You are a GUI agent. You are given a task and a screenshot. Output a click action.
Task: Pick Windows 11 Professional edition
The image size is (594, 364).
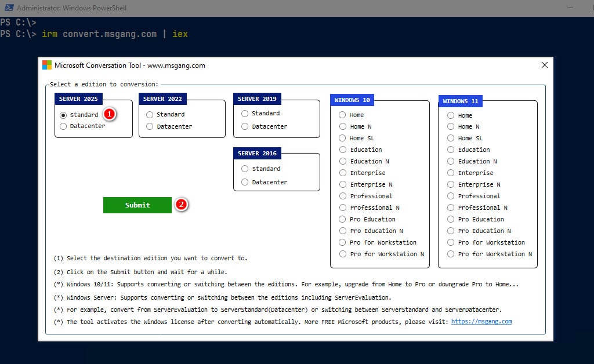(450, 196)
